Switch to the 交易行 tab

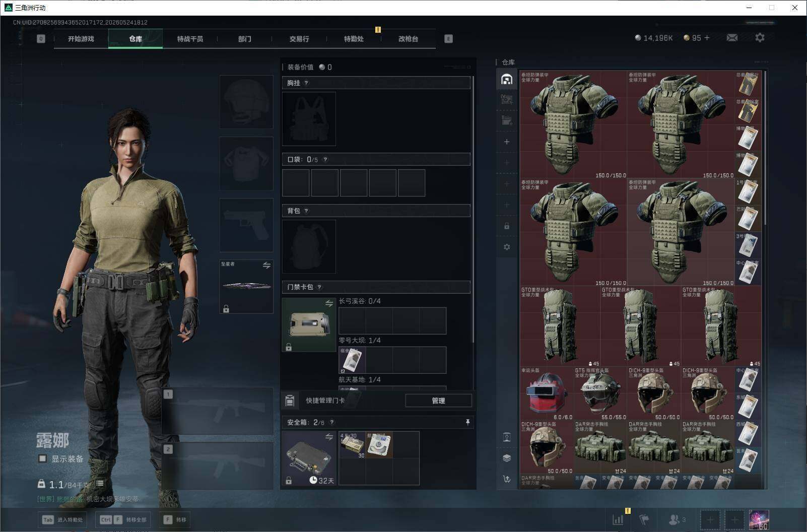click(299, 39)
